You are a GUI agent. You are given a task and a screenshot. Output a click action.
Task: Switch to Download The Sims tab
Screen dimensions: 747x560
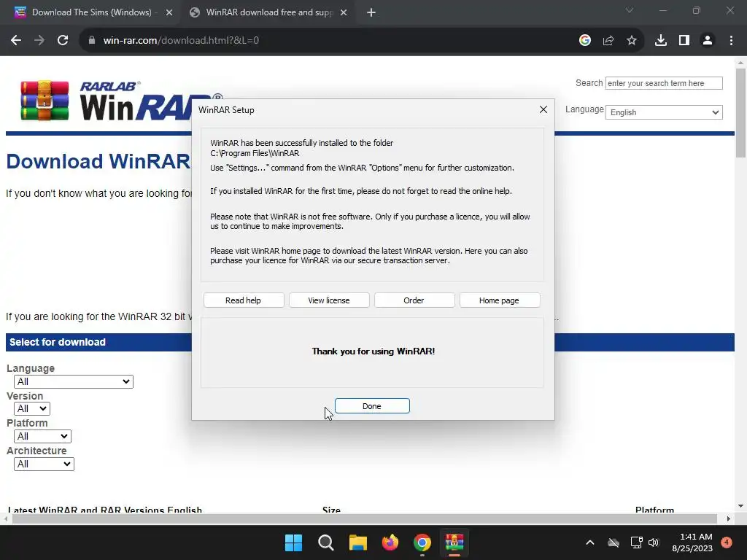pyautogui.click(x=90, y=12)
